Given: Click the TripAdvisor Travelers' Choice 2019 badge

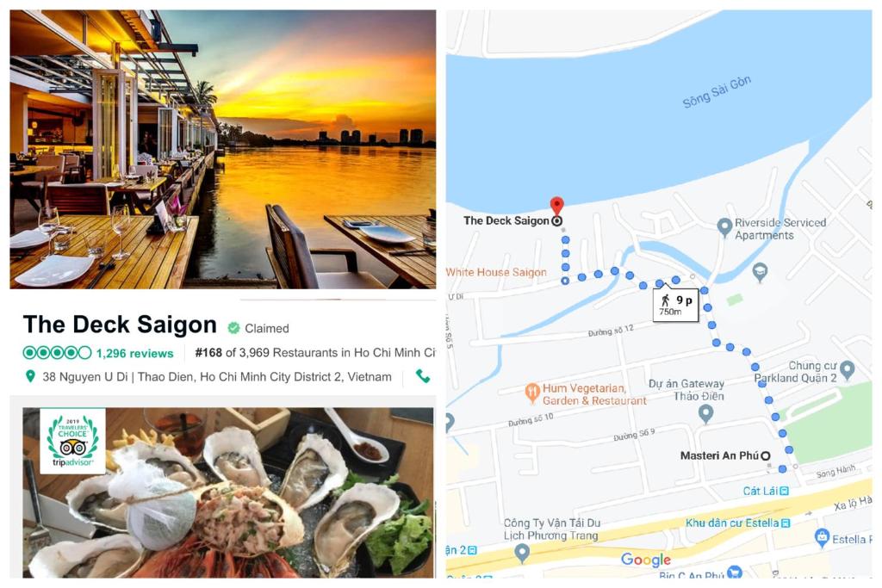Looking at the screenshot, I should click(x=72, y=442).
